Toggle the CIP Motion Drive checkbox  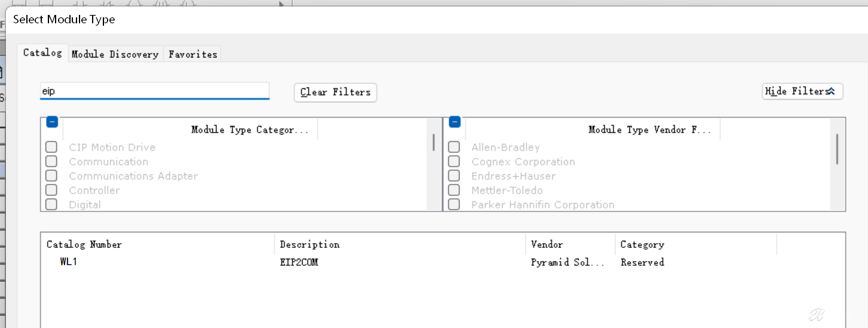pyautogui.click(x=51, y=147)
